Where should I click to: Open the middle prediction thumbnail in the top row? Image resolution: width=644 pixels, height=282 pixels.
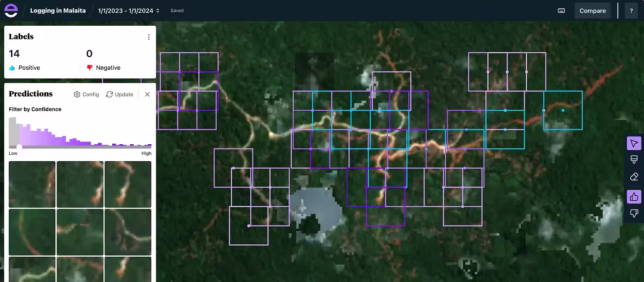click(x=80, y=184)
